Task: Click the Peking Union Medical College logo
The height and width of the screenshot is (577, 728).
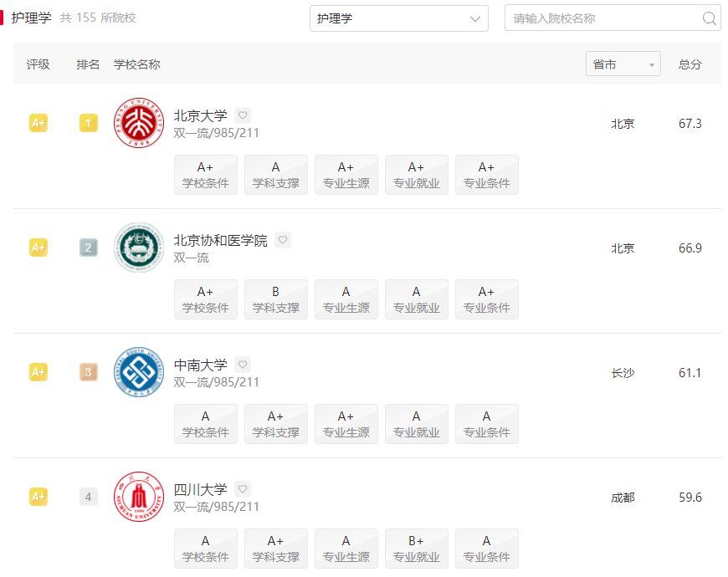Action: (139, 248)
